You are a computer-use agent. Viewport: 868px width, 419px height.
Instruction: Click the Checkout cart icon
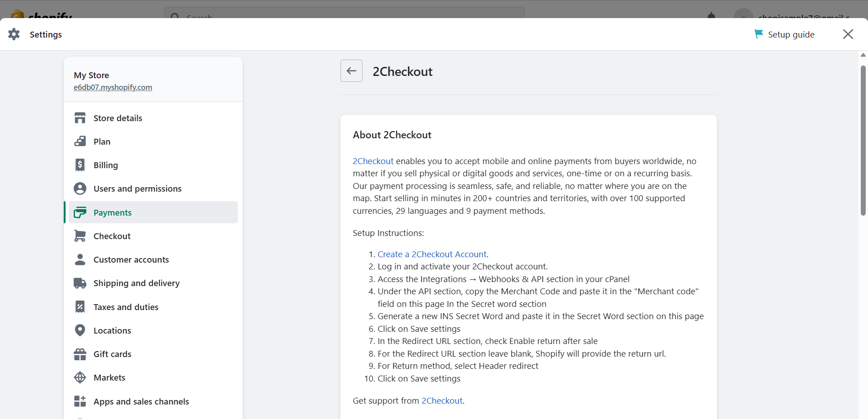(x=80, y=236)
